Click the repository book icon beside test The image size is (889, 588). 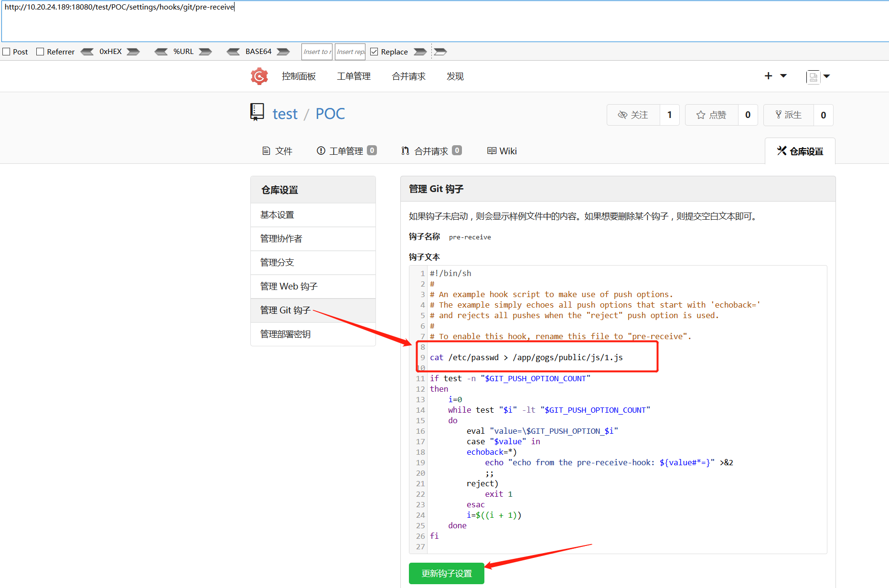[257, 112]
